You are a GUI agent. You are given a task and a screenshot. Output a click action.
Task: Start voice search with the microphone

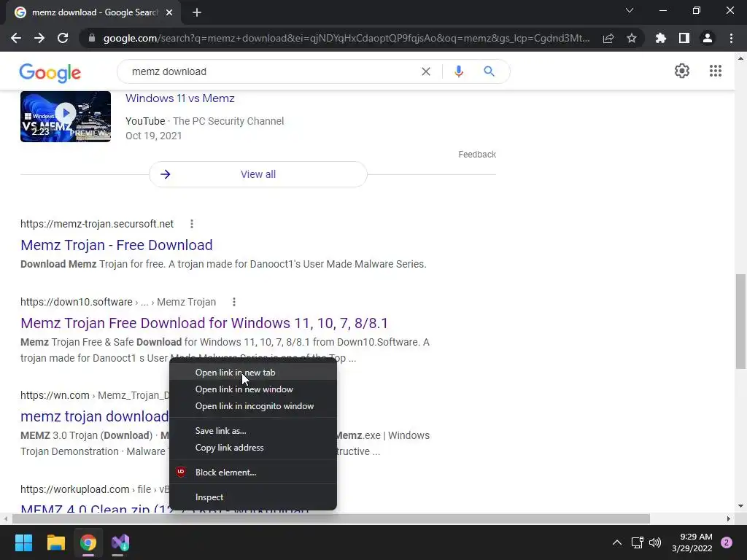pos(458,71)
